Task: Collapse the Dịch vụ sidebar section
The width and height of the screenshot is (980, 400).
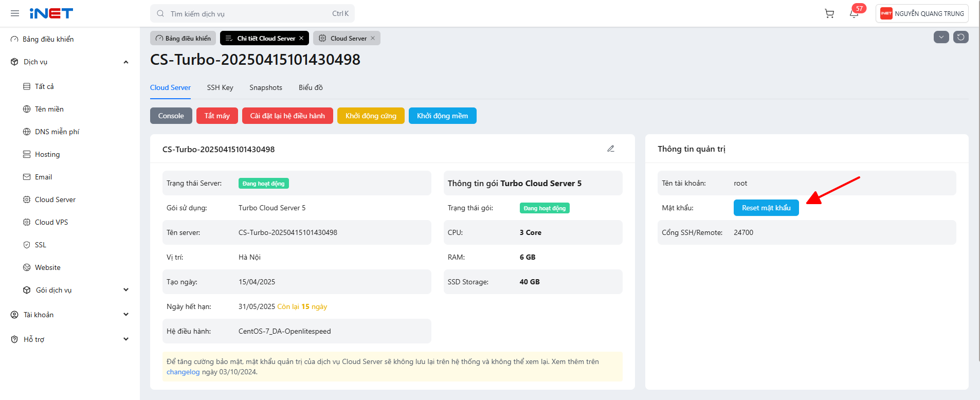Action: tap(126, 62)
